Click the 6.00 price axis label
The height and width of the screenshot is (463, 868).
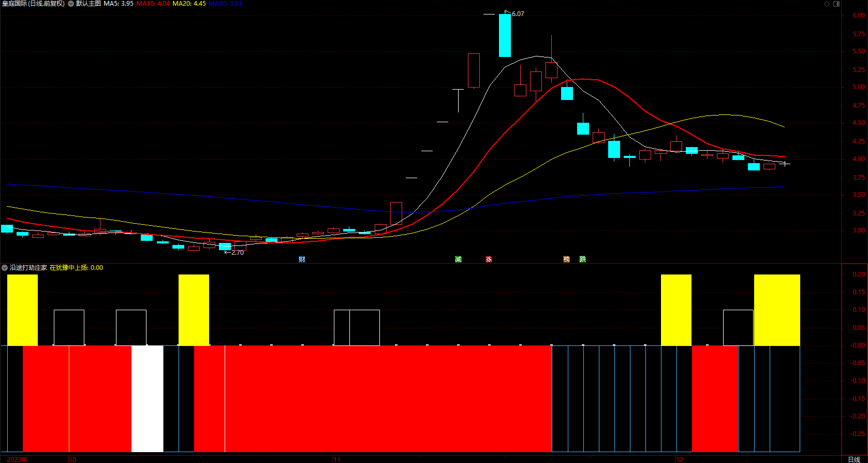point(859,16)
